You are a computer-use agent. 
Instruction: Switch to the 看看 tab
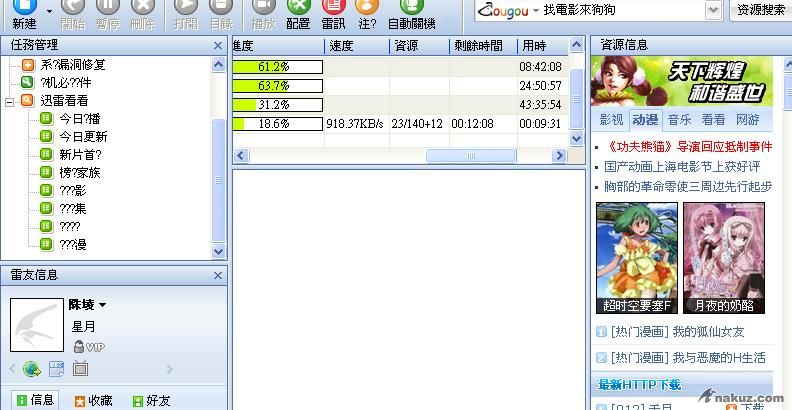pos(713,120)
